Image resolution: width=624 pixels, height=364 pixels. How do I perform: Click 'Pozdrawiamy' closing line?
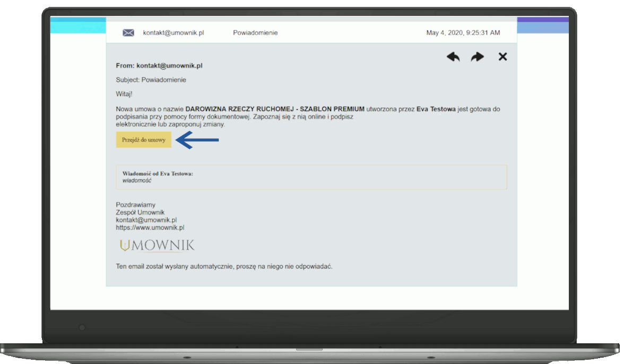point(136,205)
